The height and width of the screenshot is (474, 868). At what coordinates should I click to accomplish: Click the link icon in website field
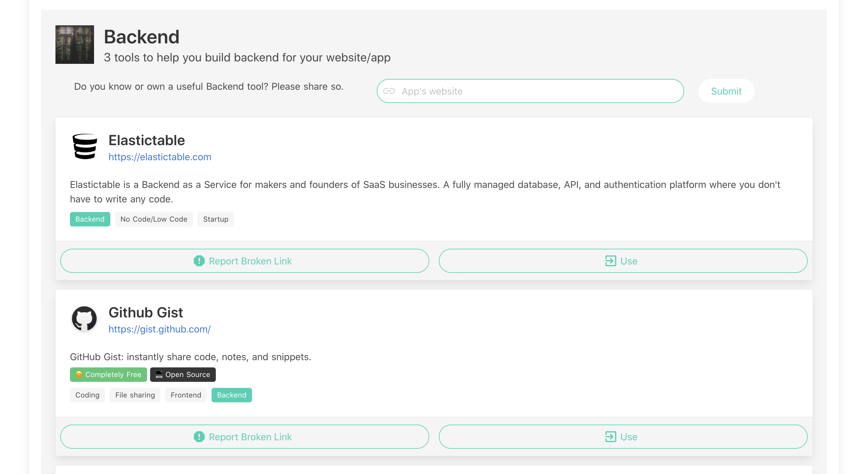pos(389,91)
